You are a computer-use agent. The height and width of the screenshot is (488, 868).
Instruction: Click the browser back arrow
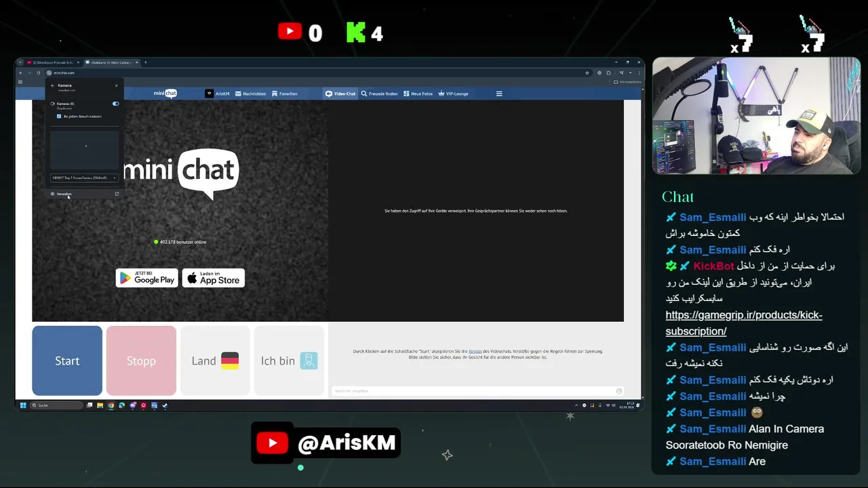click(x=20, y=73)
